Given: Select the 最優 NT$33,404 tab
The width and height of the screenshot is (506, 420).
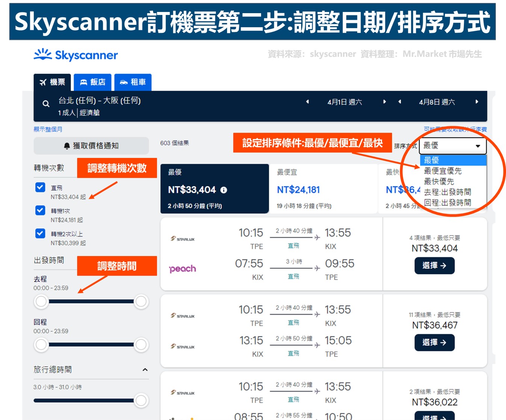Looking at the screenshot, I should (215, 189).
